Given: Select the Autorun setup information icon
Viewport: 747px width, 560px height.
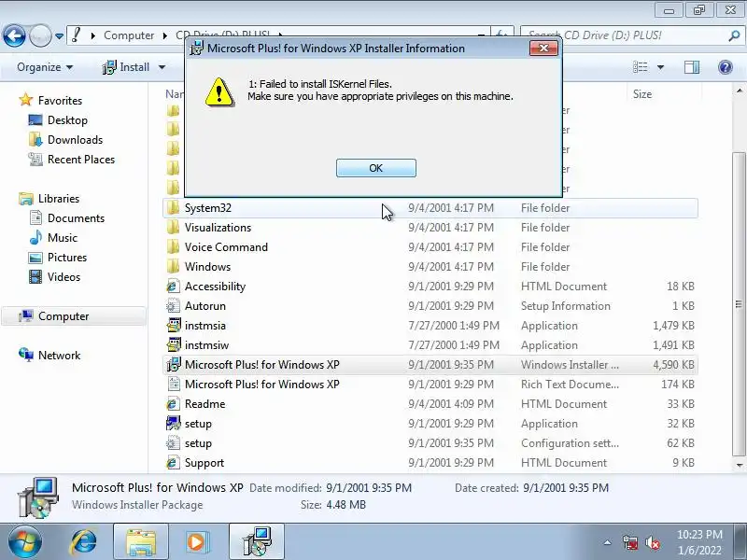Looking at the screenshot, I should [174, 306].
